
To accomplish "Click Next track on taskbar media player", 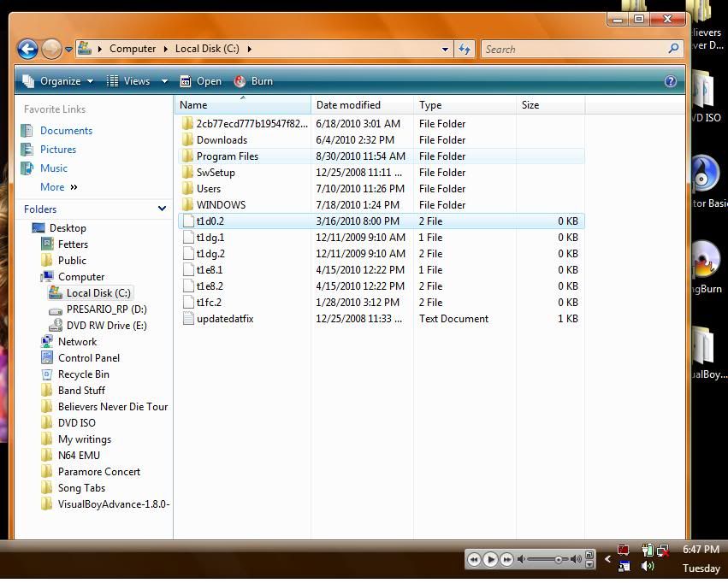I will click(x=507, y=560).
